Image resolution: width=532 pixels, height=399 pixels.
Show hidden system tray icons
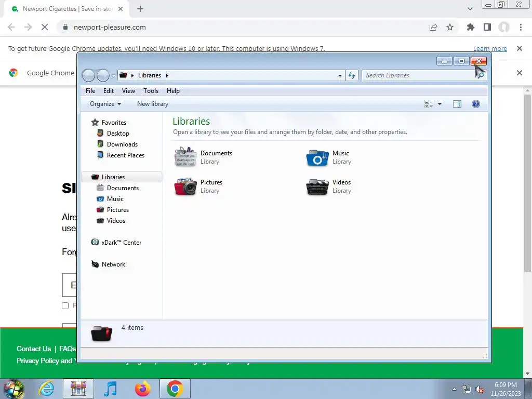tap(454, 389)
